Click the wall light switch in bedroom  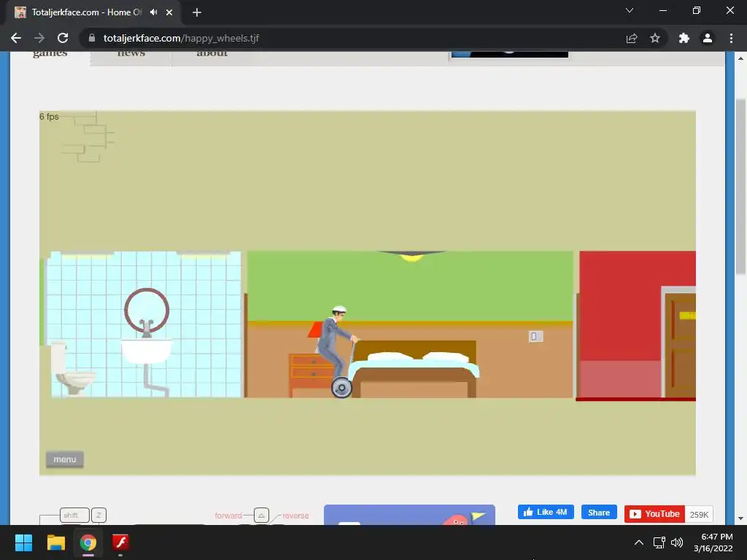pos(535,336)
